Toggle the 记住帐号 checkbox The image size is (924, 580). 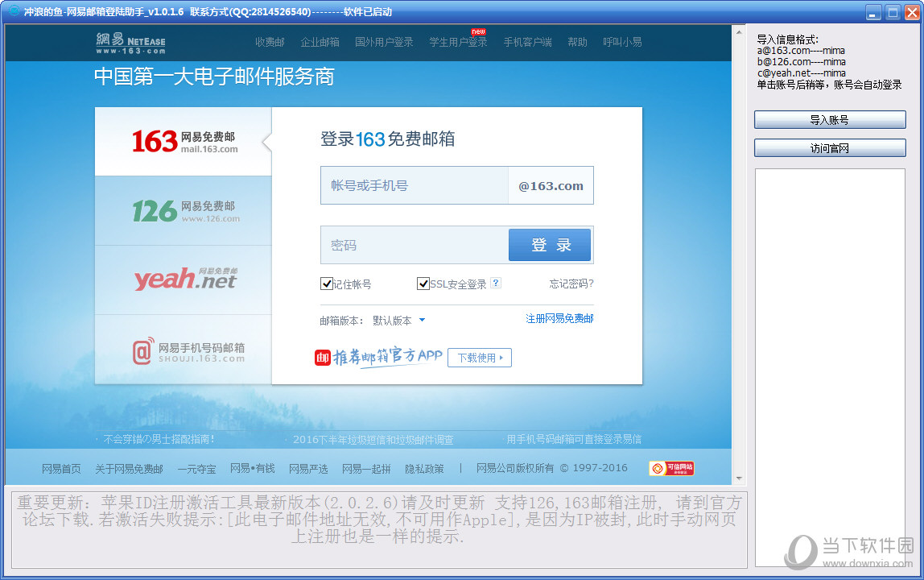coord(327,284)
